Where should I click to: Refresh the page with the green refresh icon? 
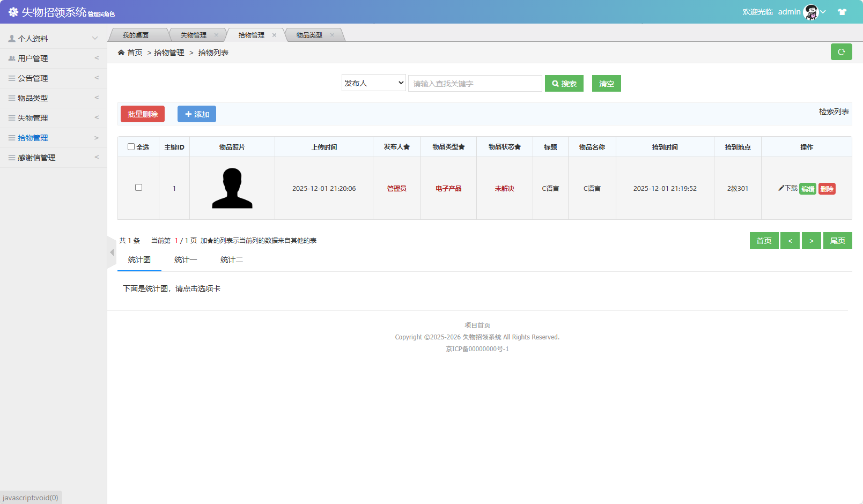click(841, 51)
